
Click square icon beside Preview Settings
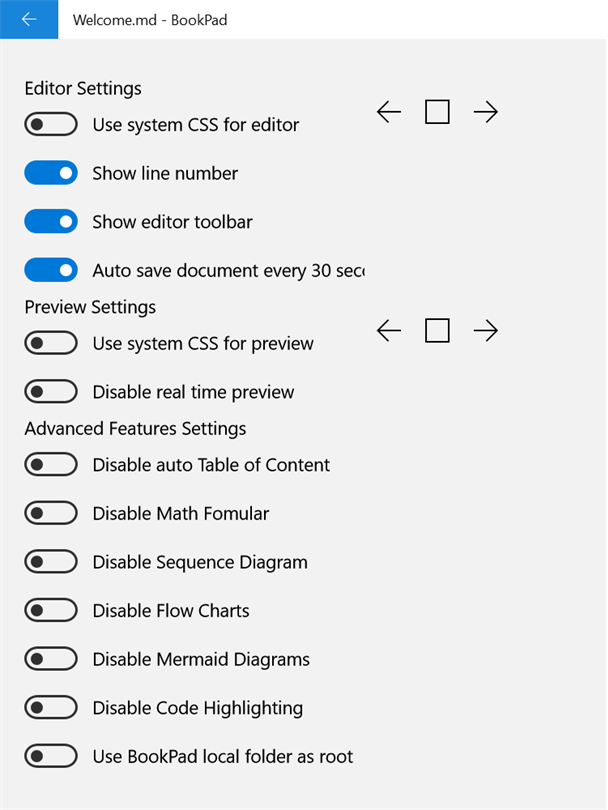point(437,330)
